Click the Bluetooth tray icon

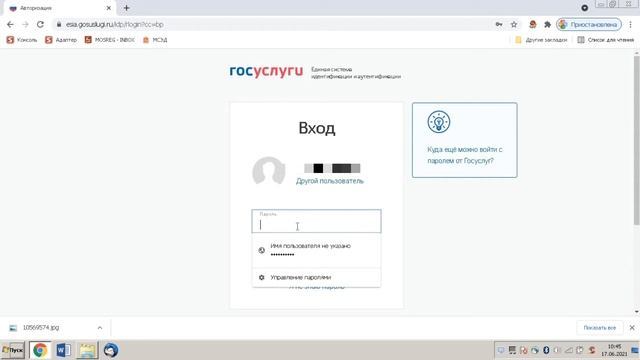(x=546, y=350)
